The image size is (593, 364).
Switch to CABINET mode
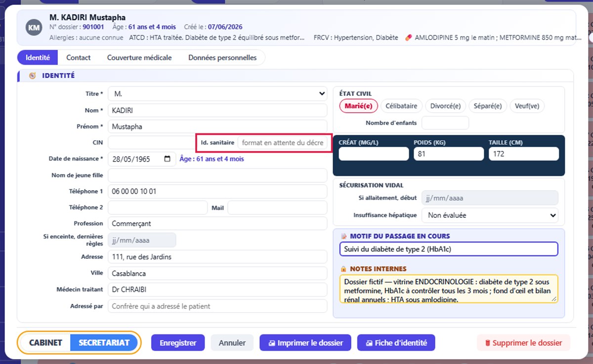click(x=45, y=343)
